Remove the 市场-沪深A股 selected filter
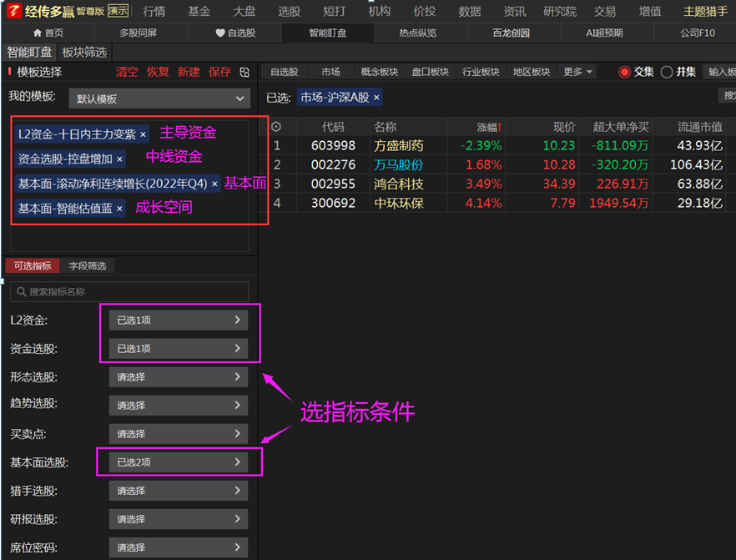The image size is (736, 560). pyautogui.click(x=376, y=98)
